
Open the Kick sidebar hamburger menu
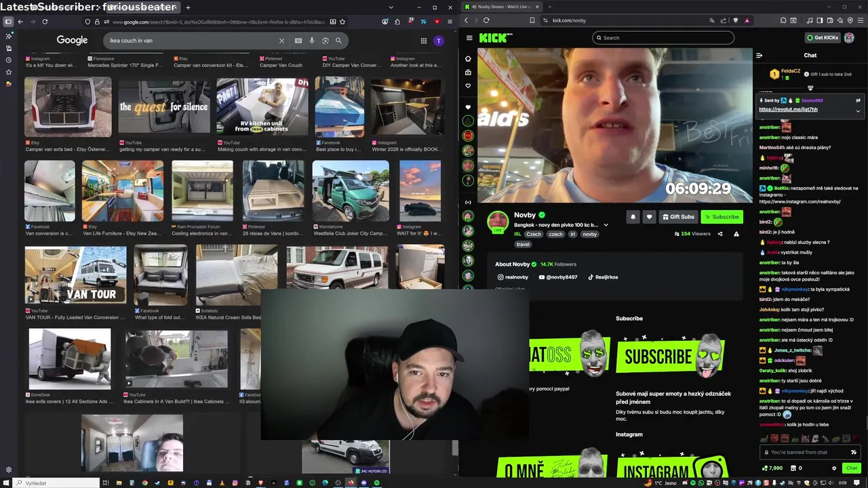click(x=469, y=38)
